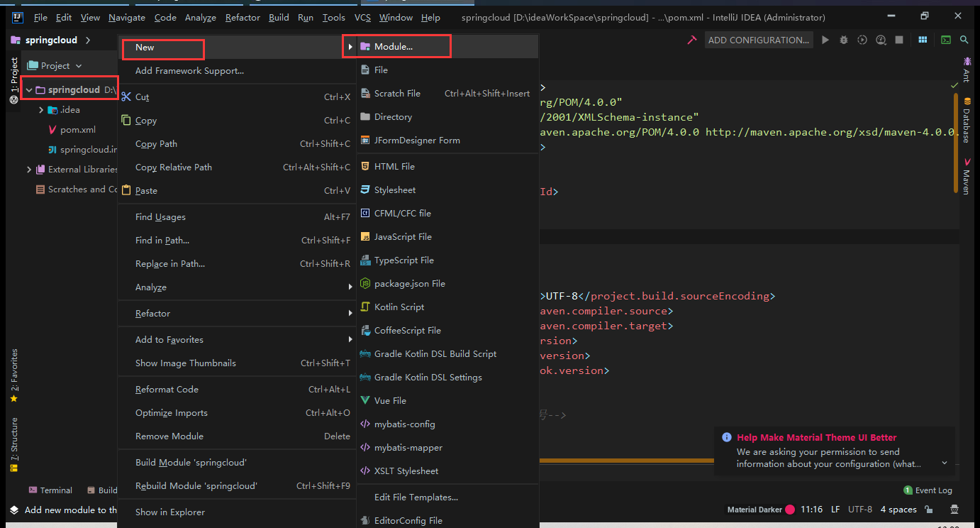
Task: Click the Module folder icon in submenu
Action: [x=365, y=47]
